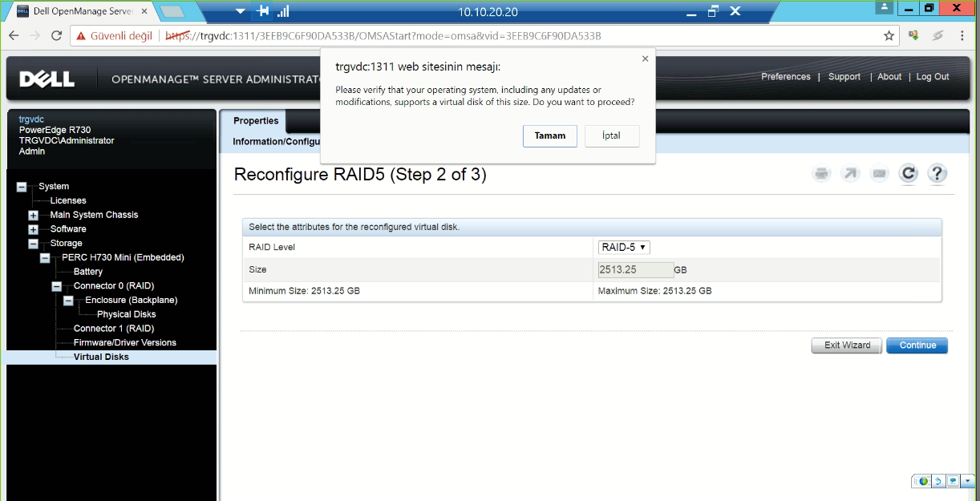Open the Help question mark icon
Viewport: 980px width, 501px height.
(937, 173)
